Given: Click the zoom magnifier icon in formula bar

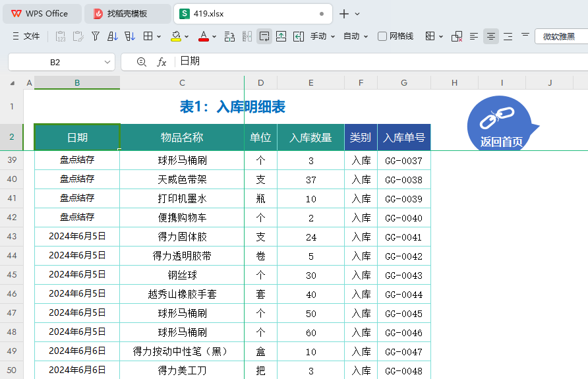Looking at the screenshot, I should click(x=141, y=62).
